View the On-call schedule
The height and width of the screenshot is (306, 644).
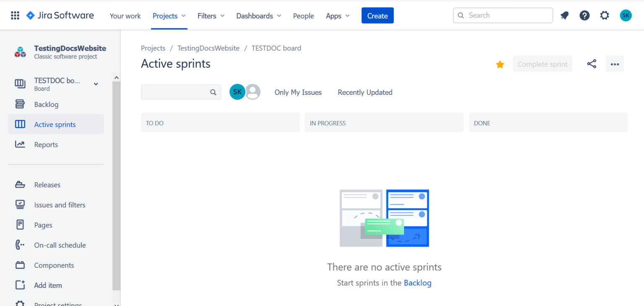pos(60,245)
